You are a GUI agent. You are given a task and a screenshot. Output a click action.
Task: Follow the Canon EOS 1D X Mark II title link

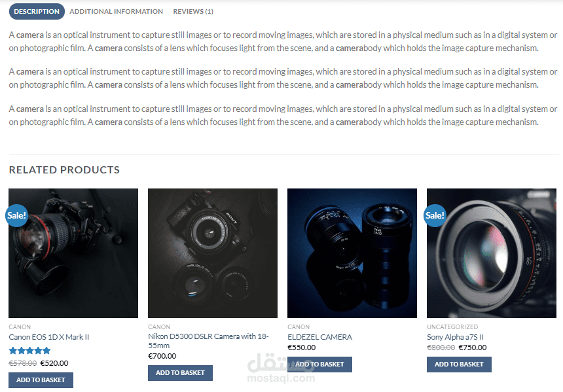[x=49, y=337]
